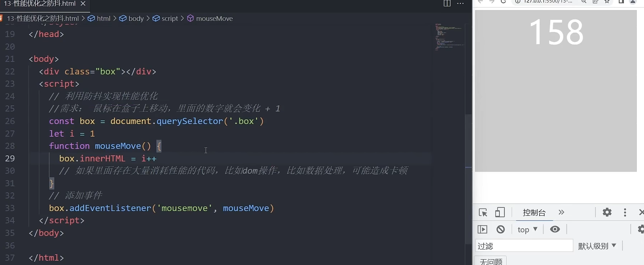Select the html breadcrumb item
Screen dimensions: 644x265
tap(99, 18)
